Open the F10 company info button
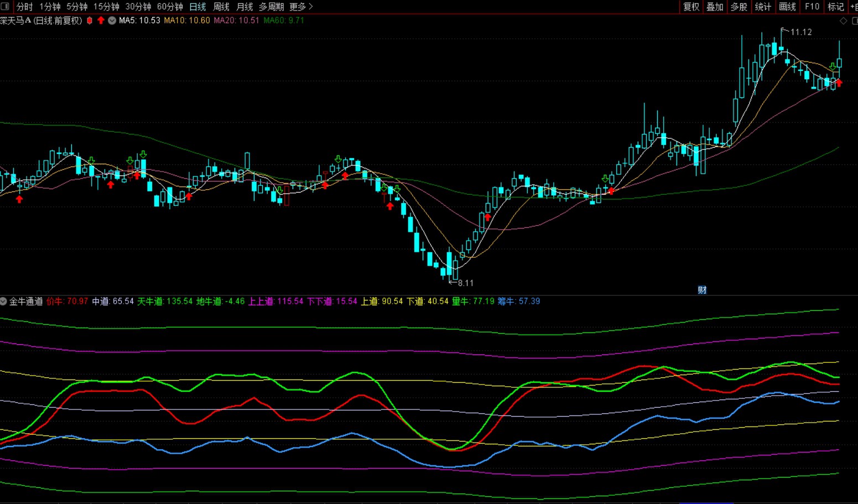This screenshot has height=504, width=858. point(812,7)
